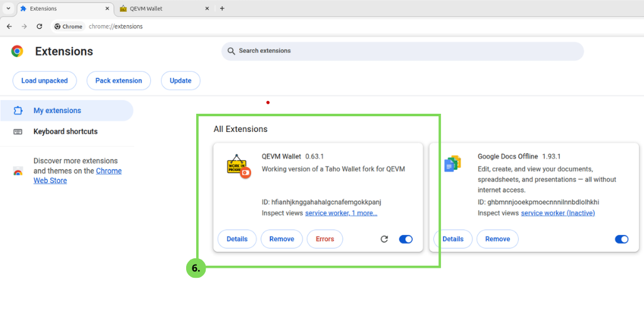Click the Chrome logo beside Extensions title
The width and height of the screenshot is (644, 318).
[x=17, y=52]
